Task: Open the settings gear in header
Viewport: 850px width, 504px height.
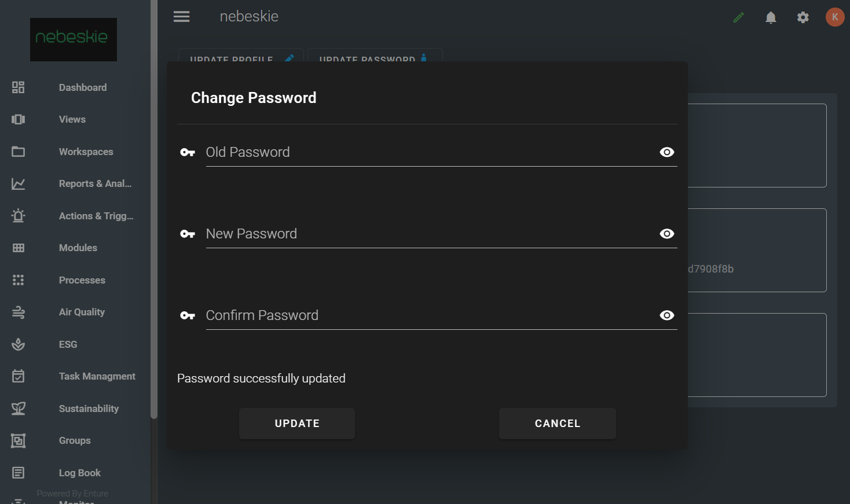Action: click(803, 17)
